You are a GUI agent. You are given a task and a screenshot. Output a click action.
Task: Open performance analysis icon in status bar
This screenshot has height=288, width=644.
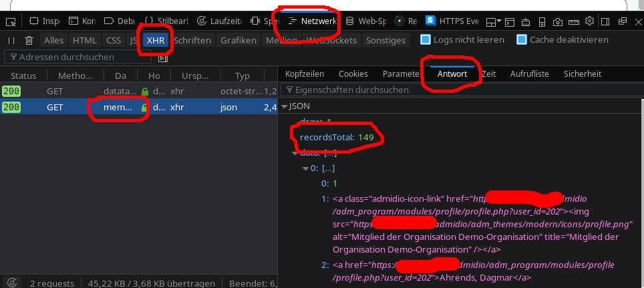[11, 283]
